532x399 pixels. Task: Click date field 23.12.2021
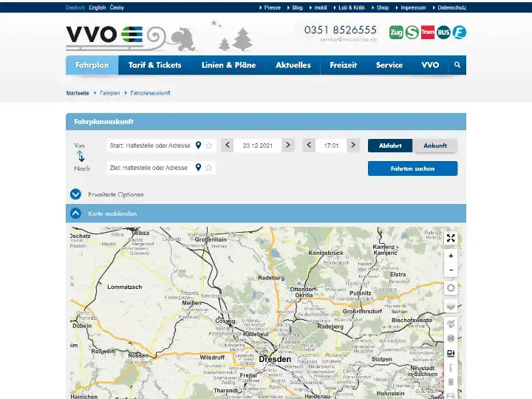(x=258, y=146)
